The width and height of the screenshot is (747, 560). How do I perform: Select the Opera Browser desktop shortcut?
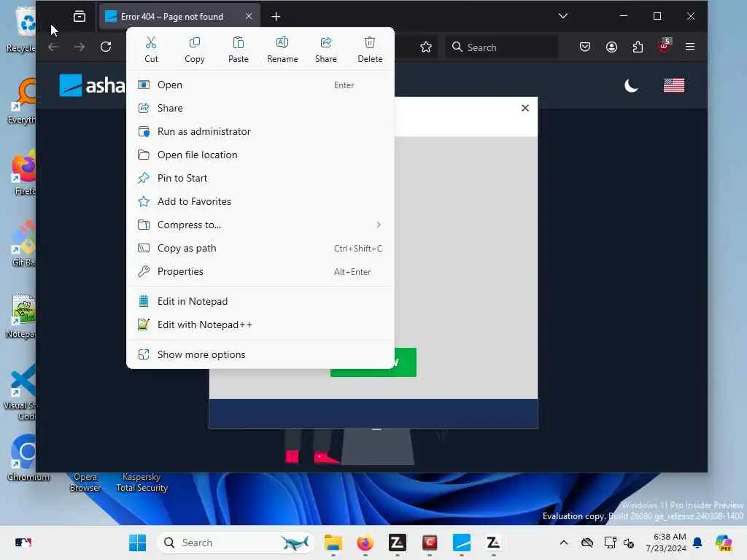[85, 483]
